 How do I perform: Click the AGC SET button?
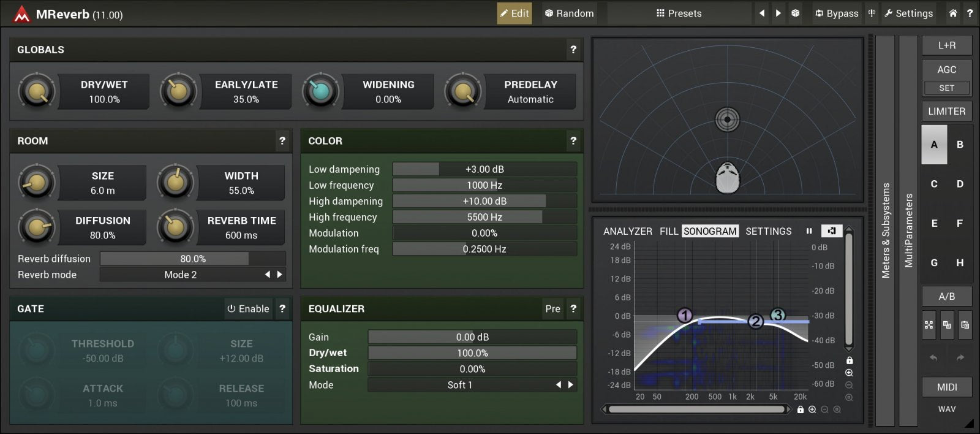[947, 88]
